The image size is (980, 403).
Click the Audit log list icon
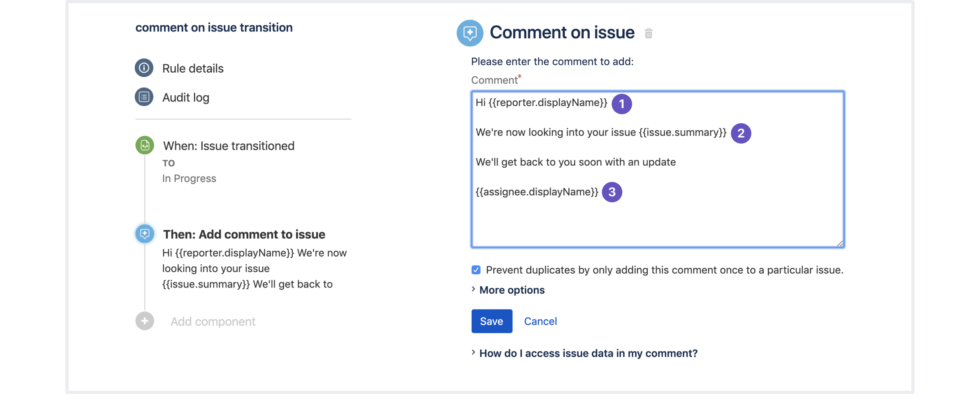click(144, 97)
